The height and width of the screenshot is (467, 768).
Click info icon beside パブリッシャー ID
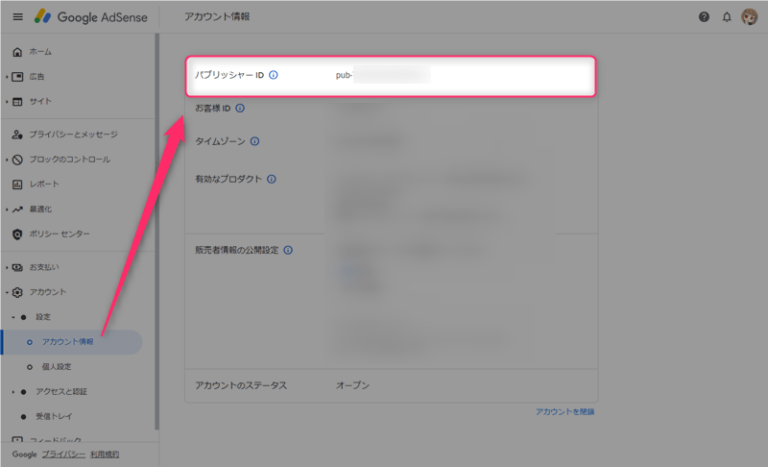[x=274, y=75]
